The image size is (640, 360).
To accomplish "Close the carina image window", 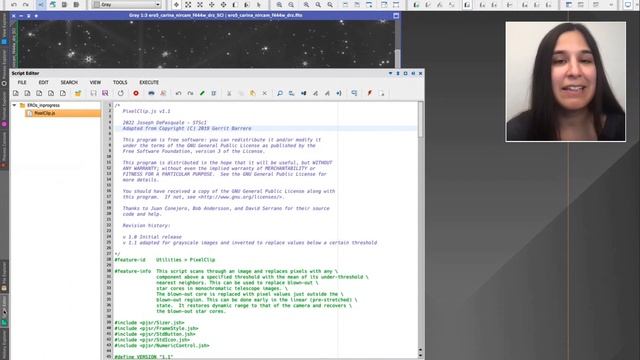I will pos(14,16).
